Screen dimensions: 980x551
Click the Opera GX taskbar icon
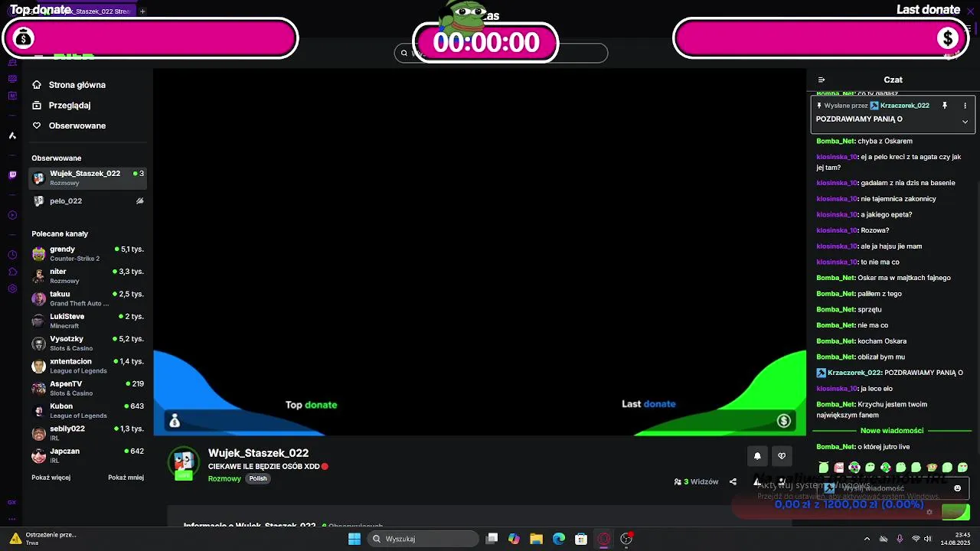604,539
